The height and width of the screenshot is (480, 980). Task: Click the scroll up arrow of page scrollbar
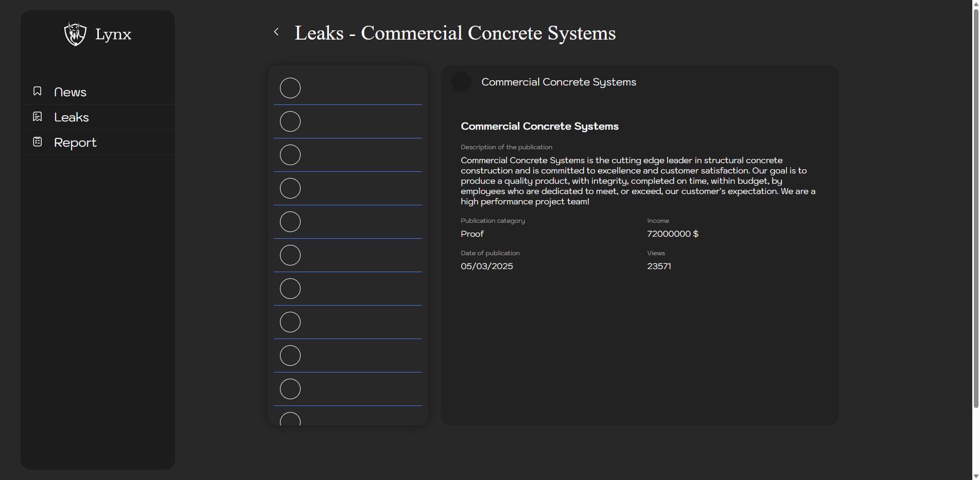click(976, 4)
